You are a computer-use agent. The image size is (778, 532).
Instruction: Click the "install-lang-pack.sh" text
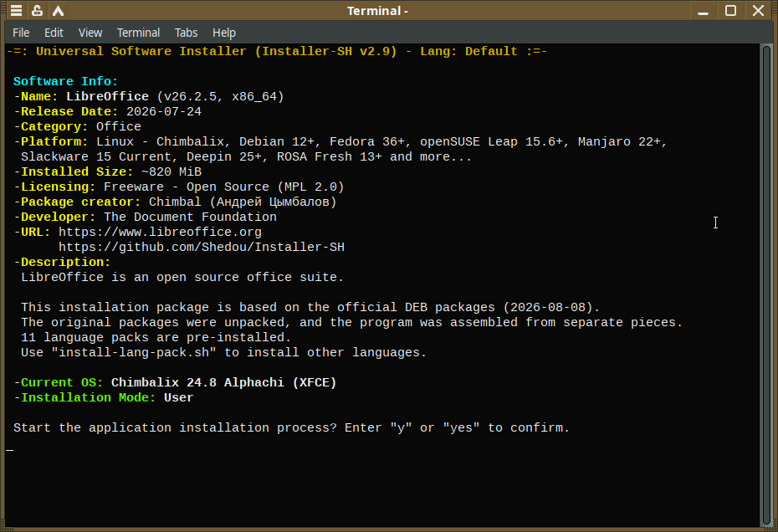[x=134, y=352]
